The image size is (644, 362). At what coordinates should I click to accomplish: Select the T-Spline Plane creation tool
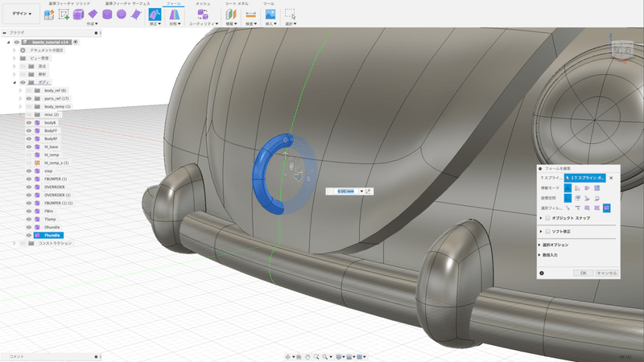93,14
